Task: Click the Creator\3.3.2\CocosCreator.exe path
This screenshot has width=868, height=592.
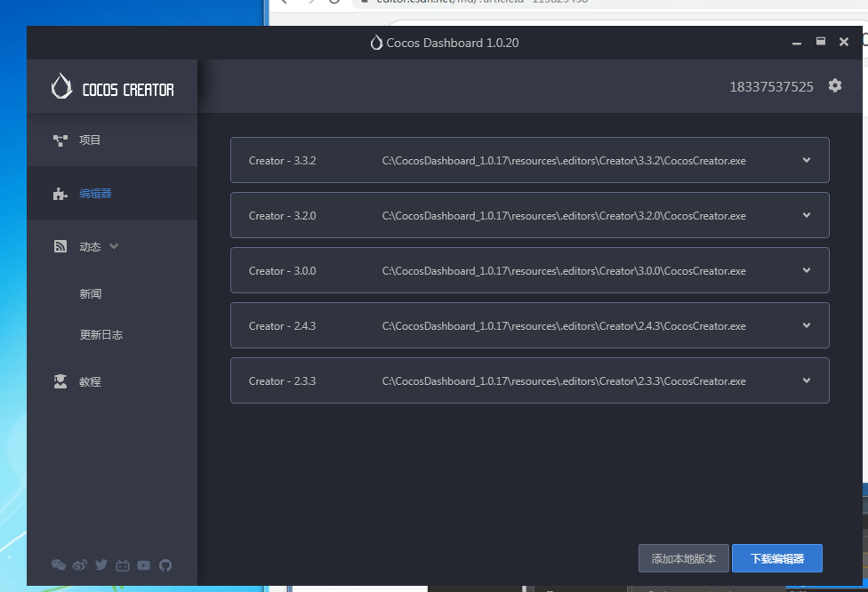Action: click(564, 161)
